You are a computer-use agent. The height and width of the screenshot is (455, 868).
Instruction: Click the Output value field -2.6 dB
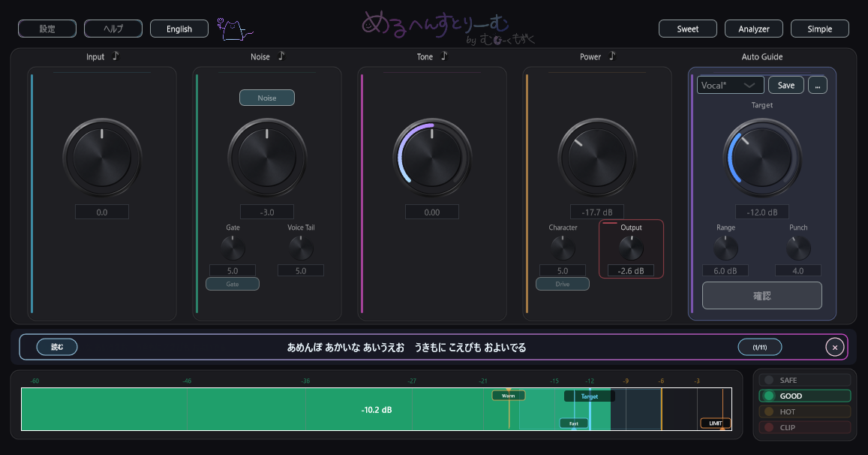[631, 270]
